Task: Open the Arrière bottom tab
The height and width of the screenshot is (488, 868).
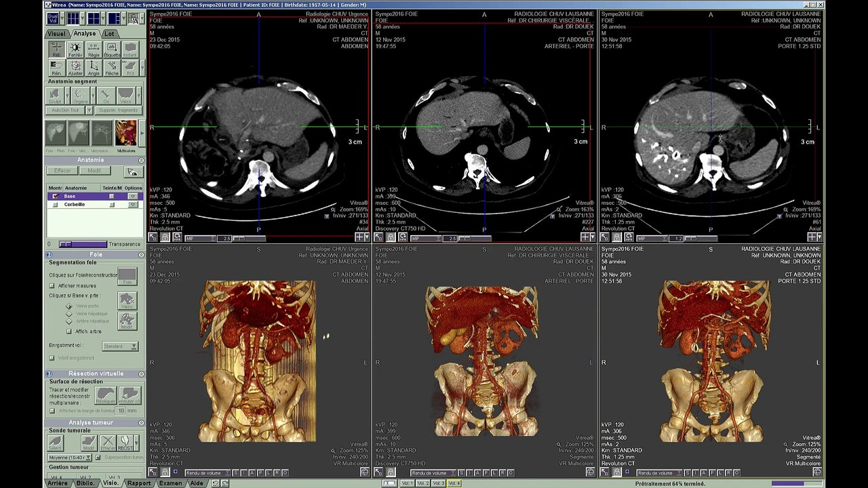Action: [58, 483]
